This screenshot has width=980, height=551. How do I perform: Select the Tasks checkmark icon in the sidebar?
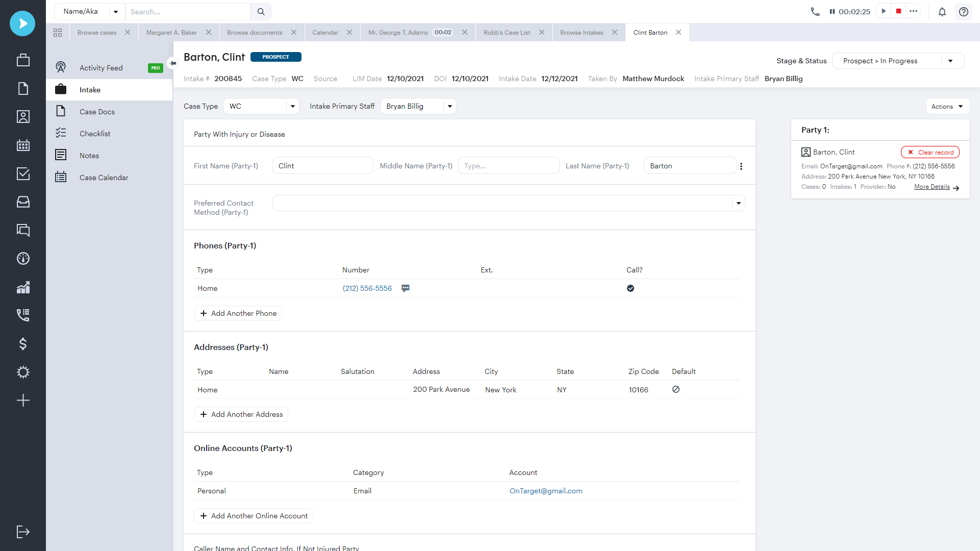click(23, 174)
